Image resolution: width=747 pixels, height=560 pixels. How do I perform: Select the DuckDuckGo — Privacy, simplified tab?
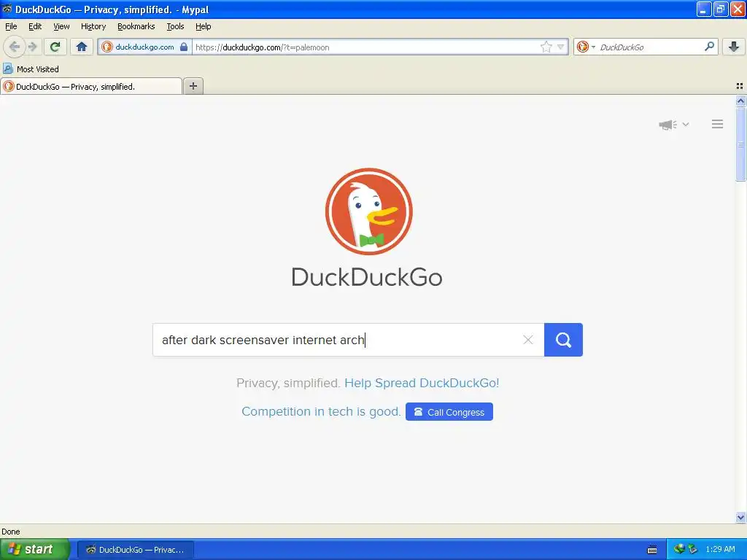coord(91,86)
